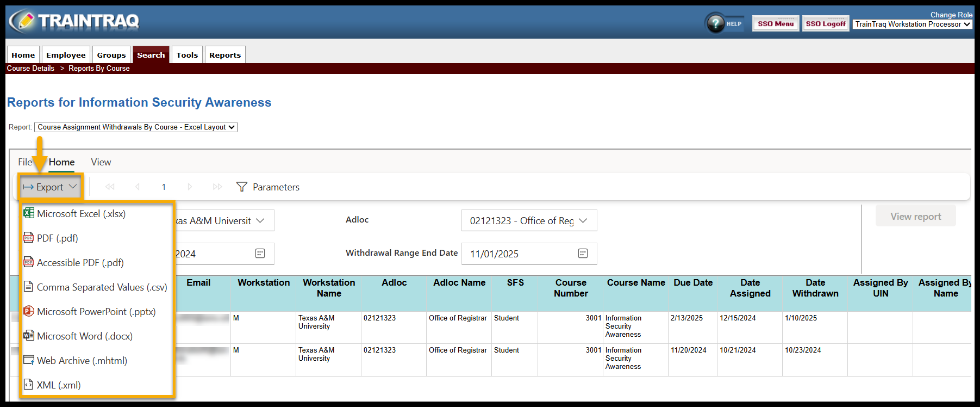Switch to the Reports tab
This screenshot has height=407, width=980.
(x=224, y=55)
